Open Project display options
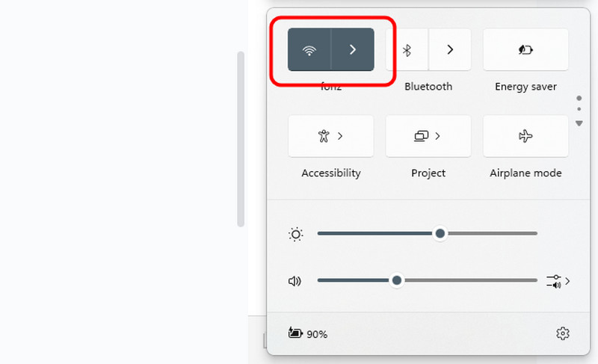The height and width of the screenshot is (364, 598). [428, 136]
